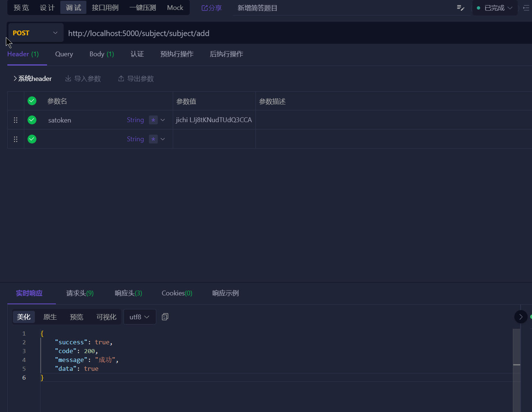Image resolution: width=532 pixels, height=412 pixels.
Task: Uncheck the satoken parameter checkbox
Action: [32, 120]
